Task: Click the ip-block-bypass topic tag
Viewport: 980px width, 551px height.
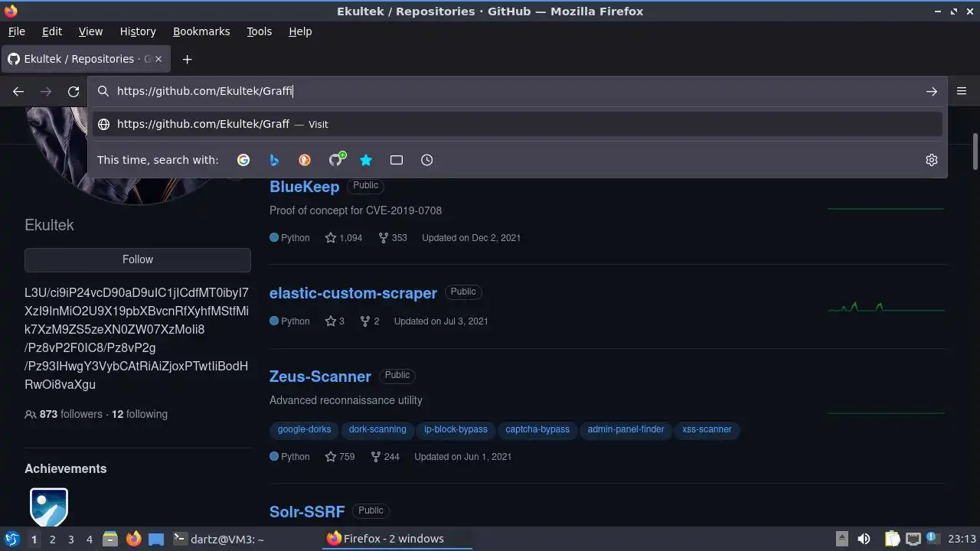Action: [456, 429]
